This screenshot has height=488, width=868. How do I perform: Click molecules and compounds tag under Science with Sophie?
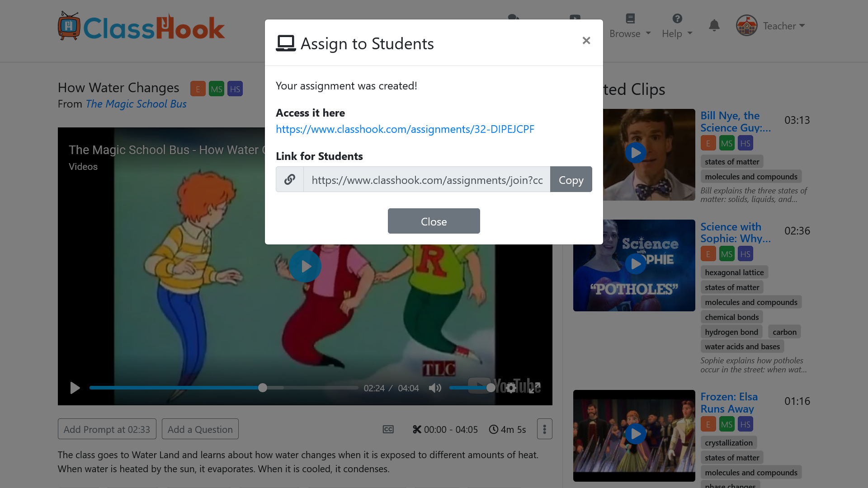click(x=751, y=302)
